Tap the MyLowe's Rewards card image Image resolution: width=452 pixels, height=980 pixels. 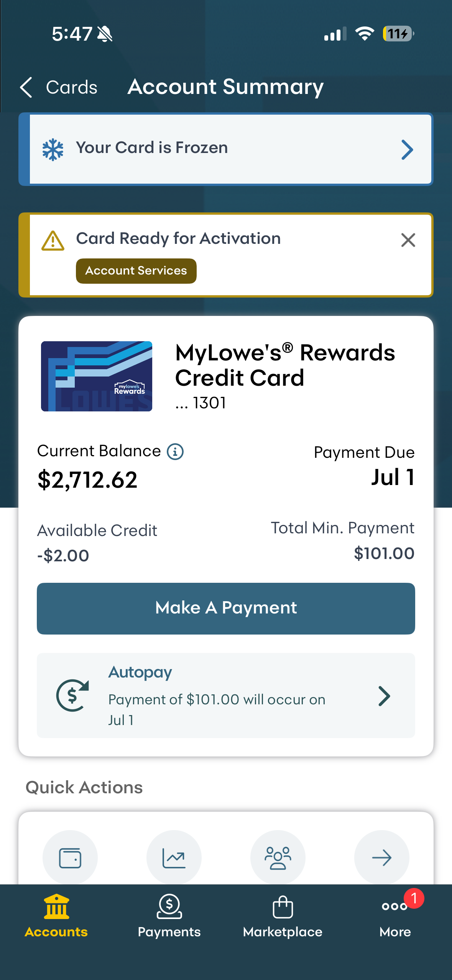[97, 376]
